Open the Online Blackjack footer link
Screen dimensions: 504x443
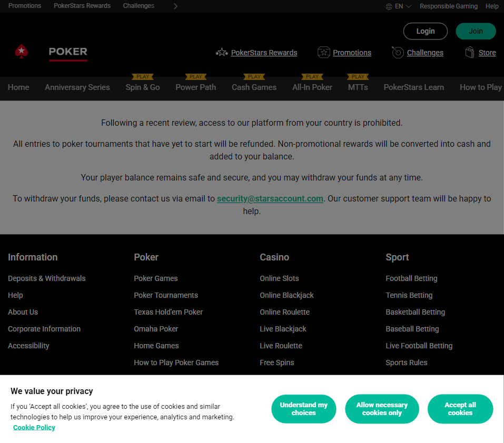286,295
